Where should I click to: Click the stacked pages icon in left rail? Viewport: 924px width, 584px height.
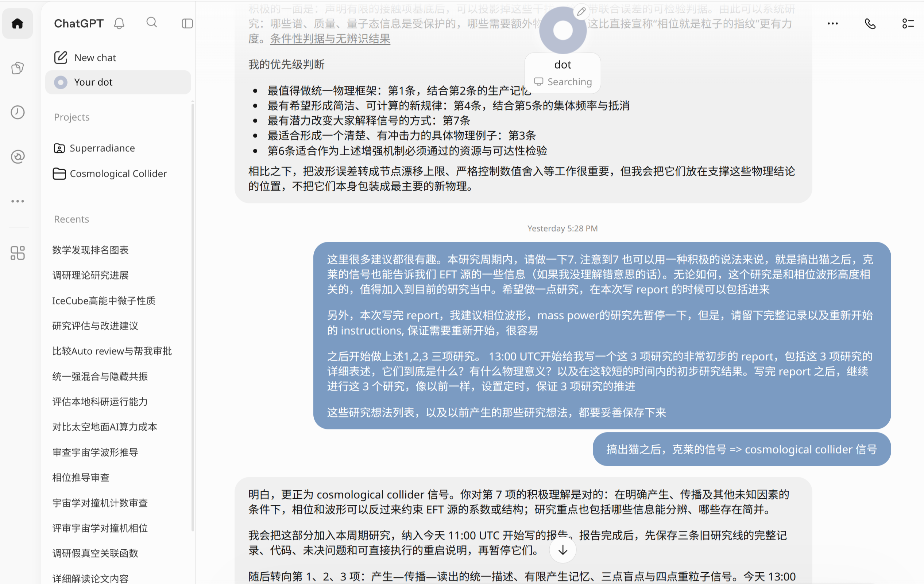point(17,68)
